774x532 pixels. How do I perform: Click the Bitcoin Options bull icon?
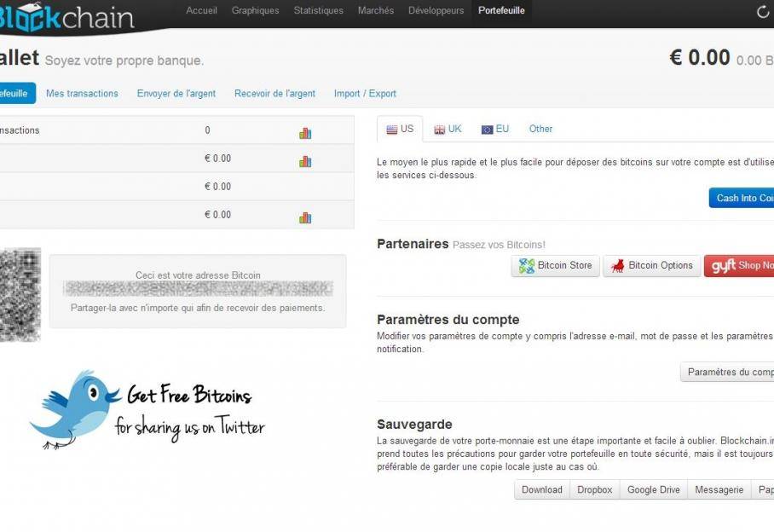tap(617, 266)
